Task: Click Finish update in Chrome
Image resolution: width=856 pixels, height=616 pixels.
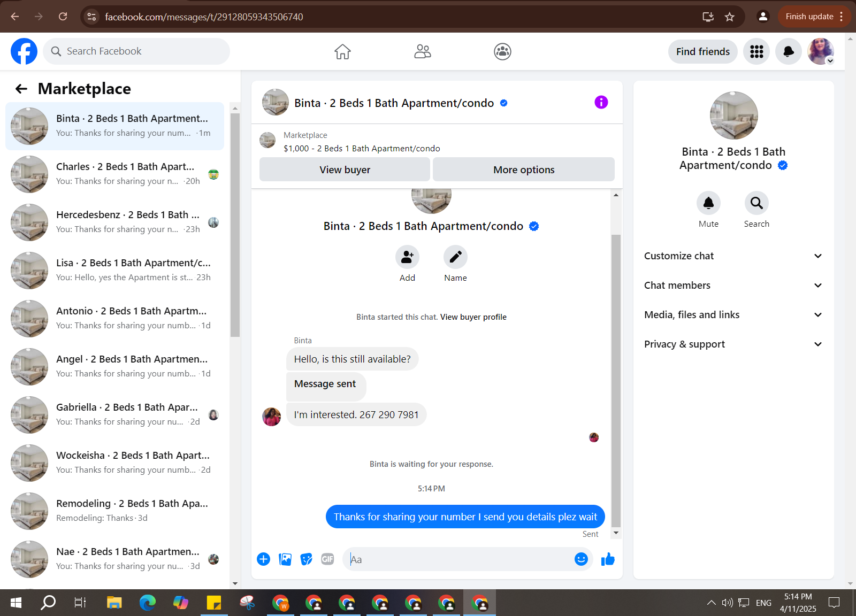Action: tap(809, 17)
